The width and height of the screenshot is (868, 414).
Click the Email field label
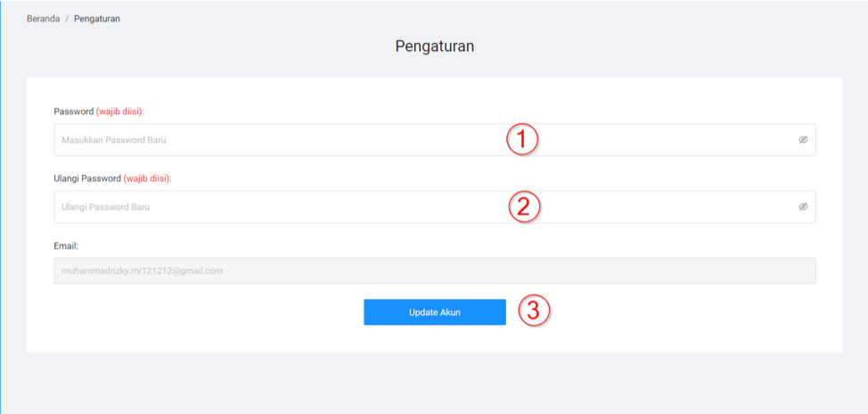point(67,245)
